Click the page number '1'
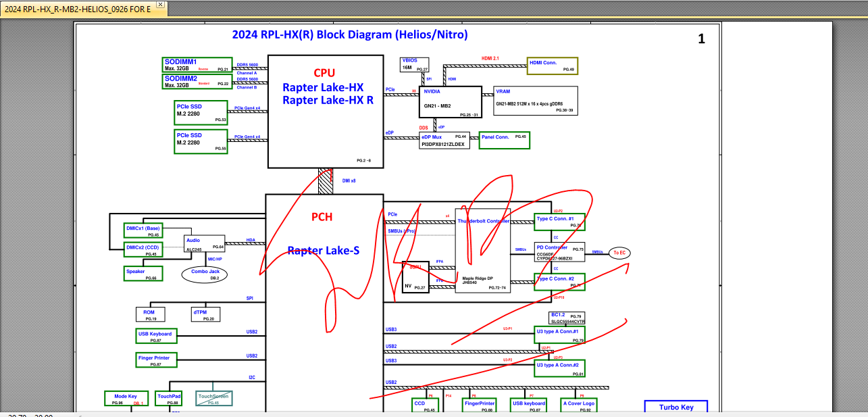This screenshot has width=868, height=417. click(701, 39)
